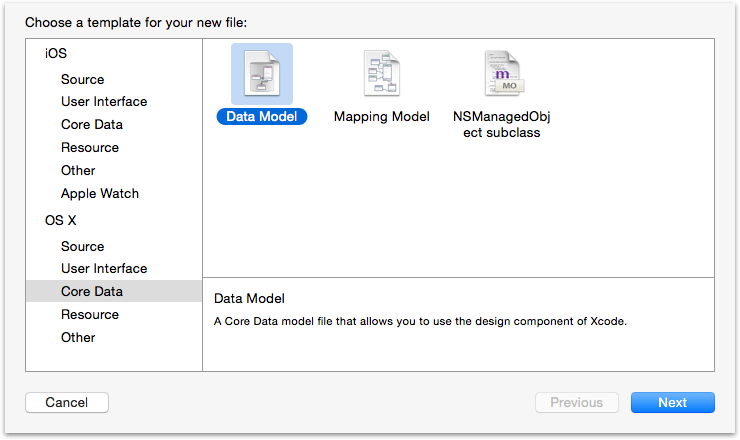Select Resource category under OS X
The image size is (740, 440).
pyautogui.click(x=89, y=315)
